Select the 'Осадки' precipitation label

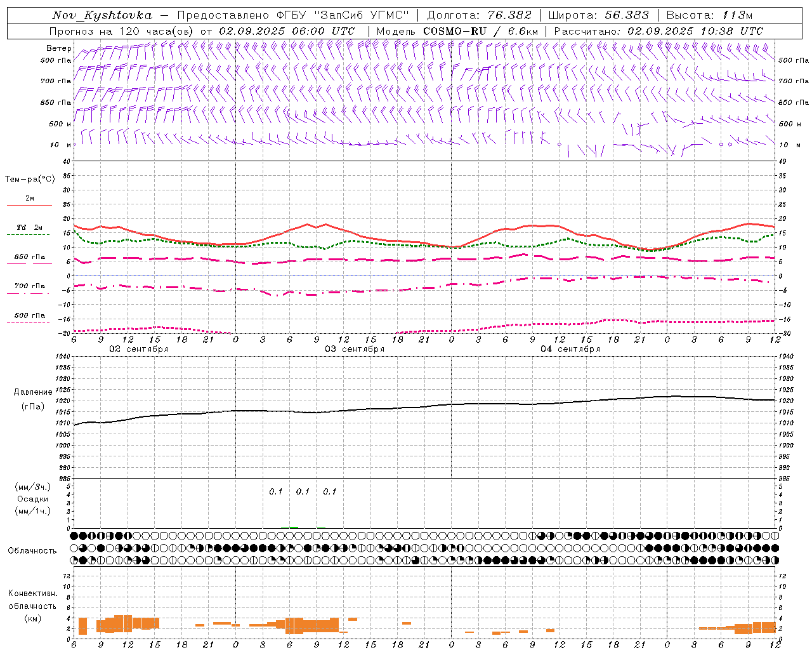pos(33,500)
